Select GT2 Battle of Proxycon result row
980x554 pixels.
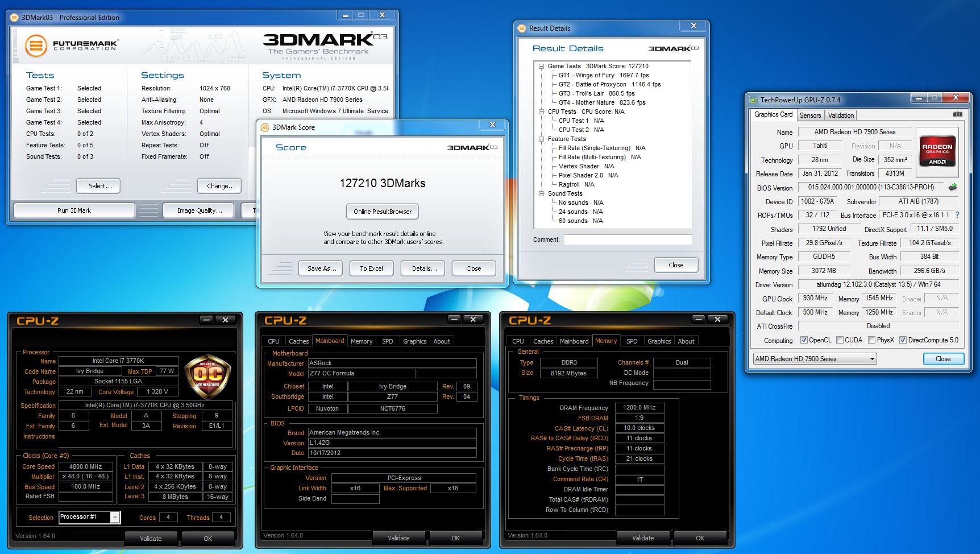pos(609,84)
